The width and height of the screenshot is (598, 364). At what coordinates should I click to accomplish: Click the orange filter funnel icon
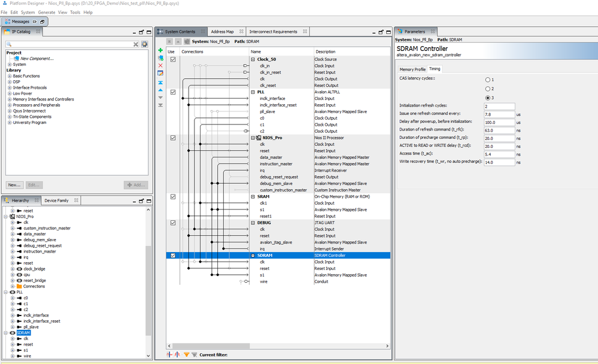click(186, 354)
